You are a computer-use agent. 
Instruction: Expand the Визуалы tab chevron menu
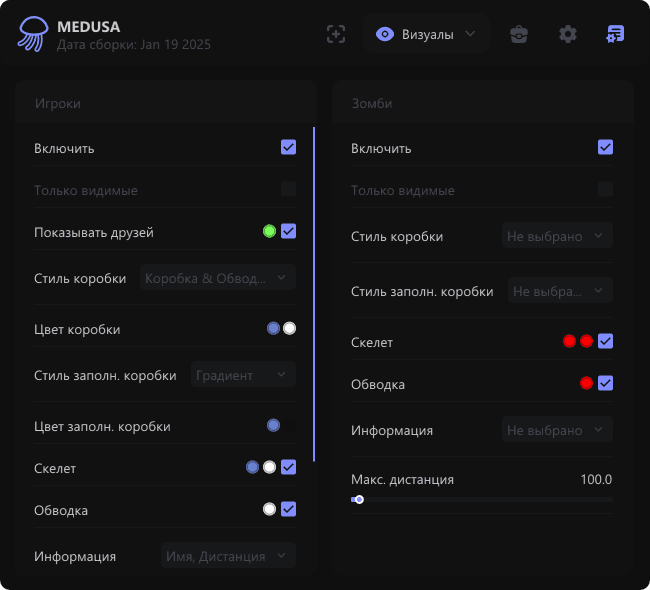pyautogui.click(x=470, y=34)
